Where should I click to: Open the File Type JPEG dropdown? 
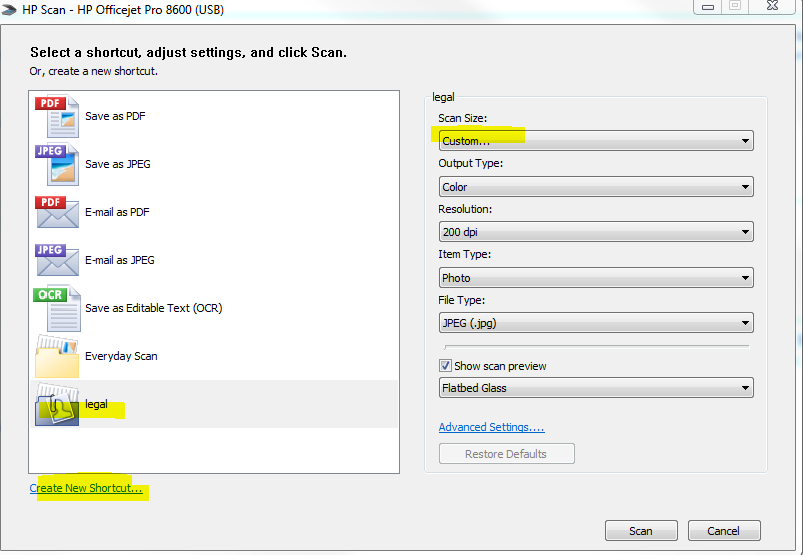pos(596,323)
